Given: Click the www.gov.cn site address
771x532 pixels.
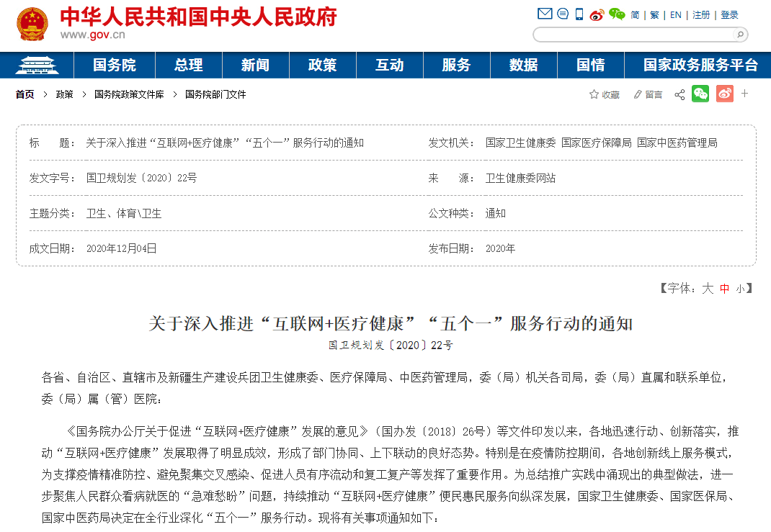Looking at the screenshot, I should pyautogui.click(x=92, y=35).
